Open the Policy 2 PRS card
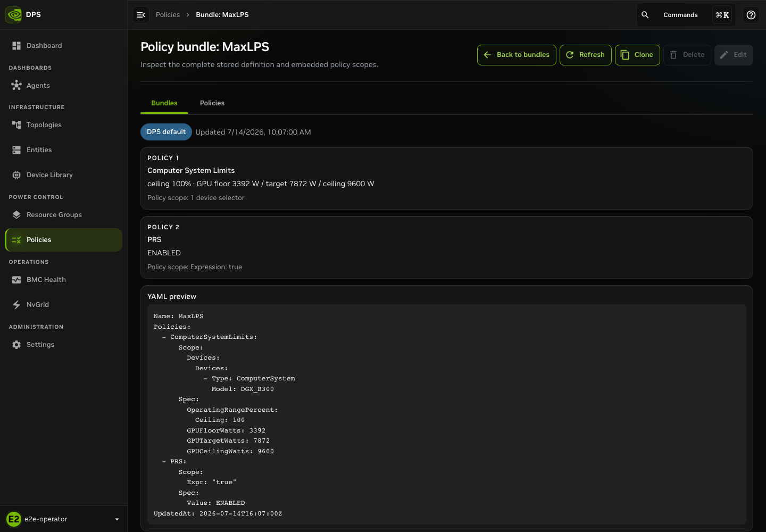The width and height of the screenshot is (766, 532). click(447, 247)
